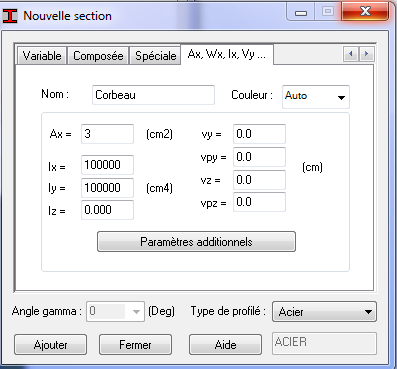Open the Couleur dropdown set to Auto
The width and height of the screenshot is (397, 369).
point(315,97)
